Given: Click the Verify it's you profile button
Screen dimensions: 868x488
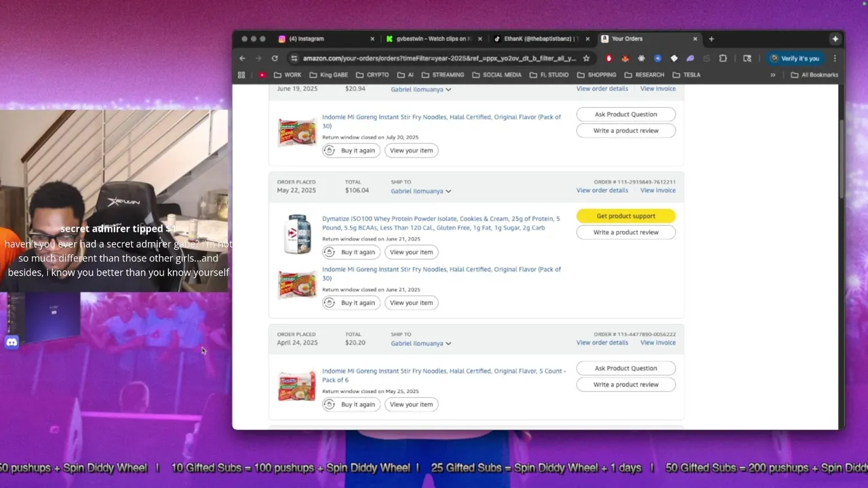Looking at the screenshot, I should tap(794, 58).
